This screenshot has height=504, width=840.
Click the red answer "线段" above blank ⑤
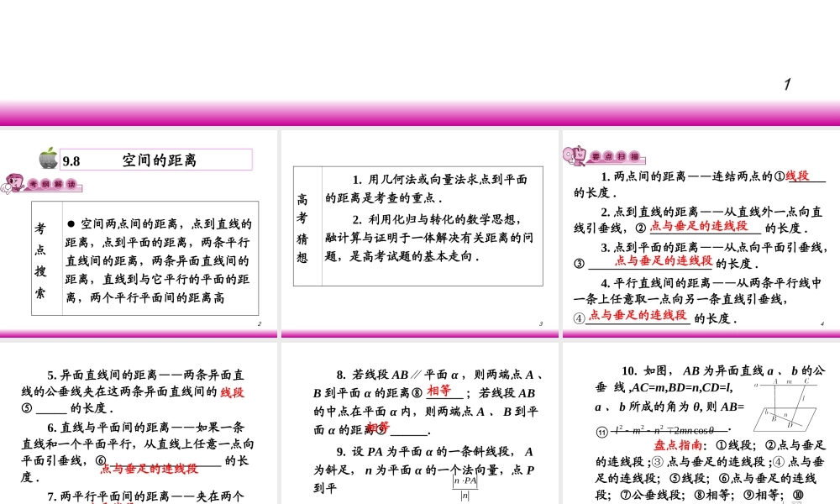click(x=232, y=392)
